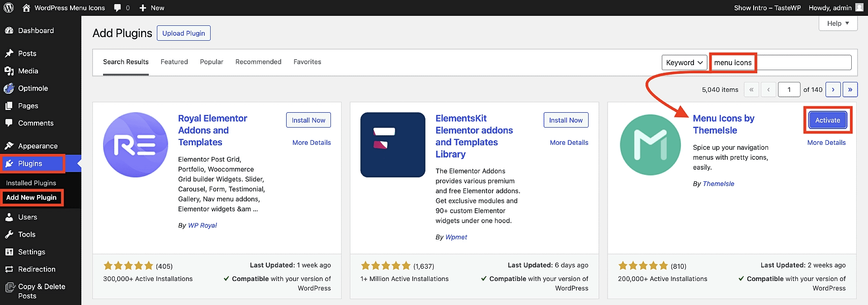The width and height of the screenshot is (868, 305).
Task: Install Royal Elementor Addons plugin now
Action: point(308,120)
